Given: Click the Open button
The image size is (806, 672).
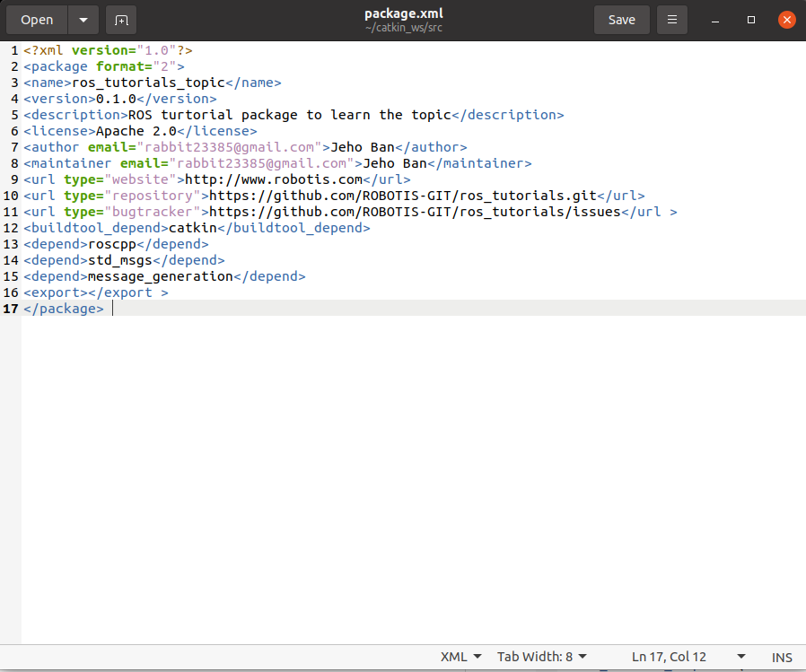Looking at the screenshot, I should (x=37, y=20).
